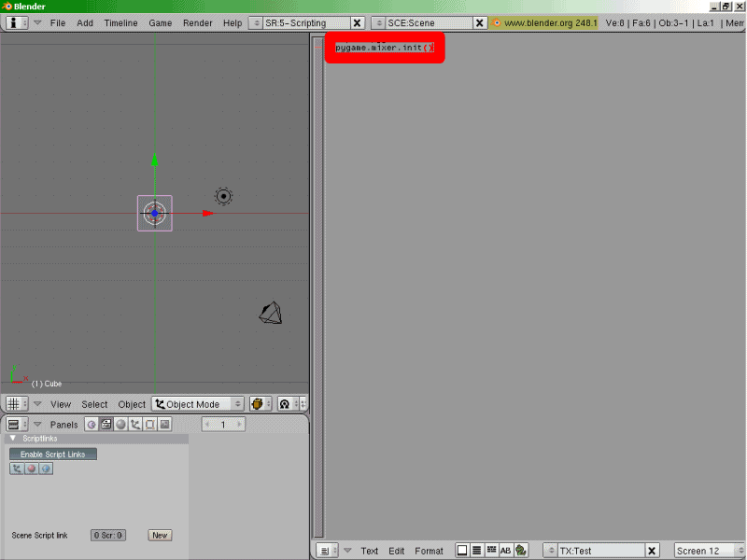Image resolution: width=747 pixels, height=560 pixels.
Task: Click New scene script link button
Action: tap(160, 536)
